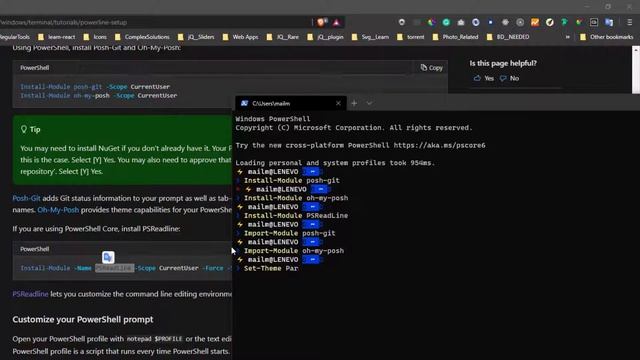Click the floating translate popup icon
The width and height of the screenshot is (640, 360).
click(x=108, y=257)
